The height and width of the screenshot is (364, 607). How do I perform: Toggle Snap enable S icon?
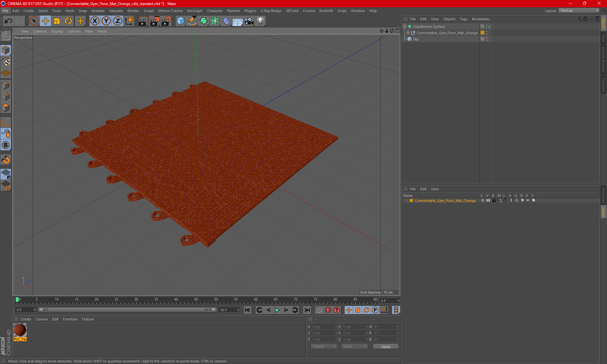click(x=6, y=145)
